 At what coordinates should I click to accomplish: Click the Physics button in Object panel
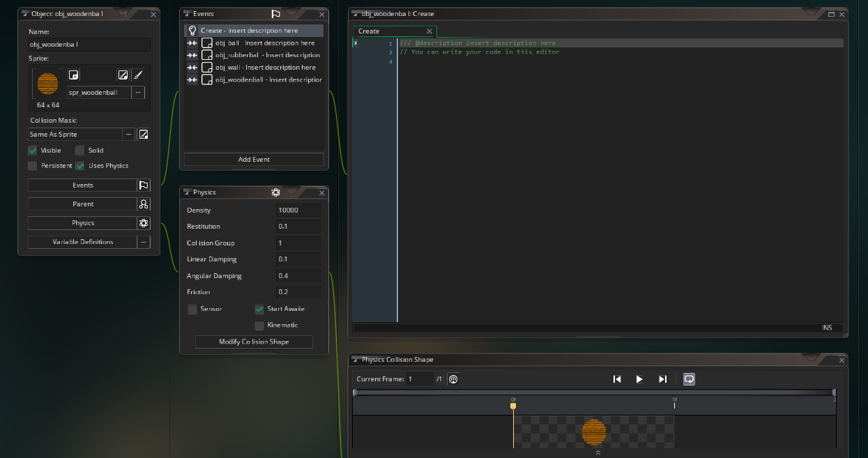(82, 223)
